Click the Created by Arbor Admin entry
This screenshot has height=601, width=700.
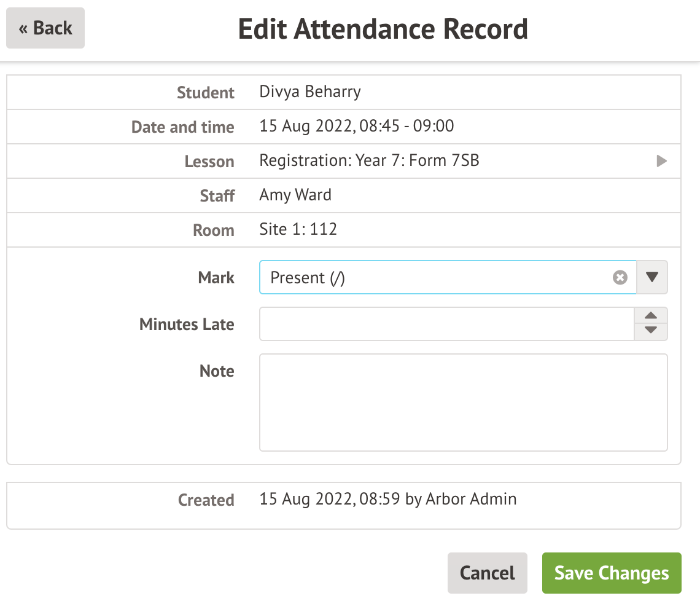point(387,499)
